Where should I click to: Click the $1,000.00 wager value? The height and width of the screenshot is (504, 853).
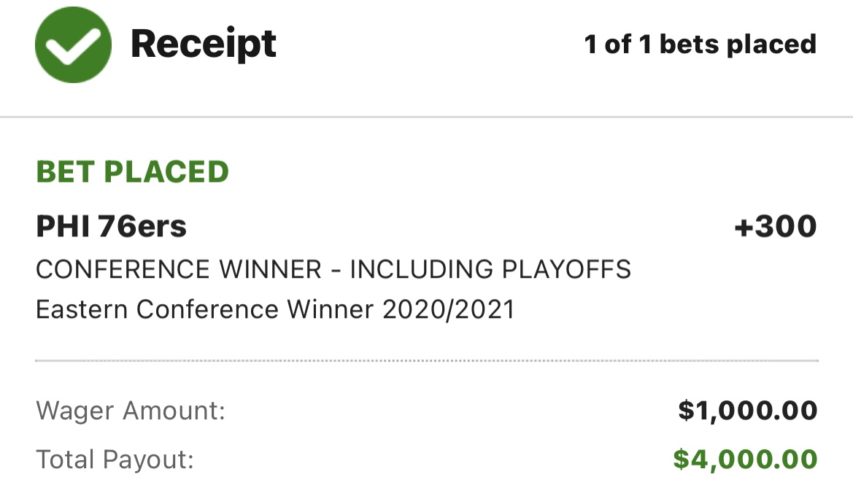pyautogui.click(x=747, y=411)
